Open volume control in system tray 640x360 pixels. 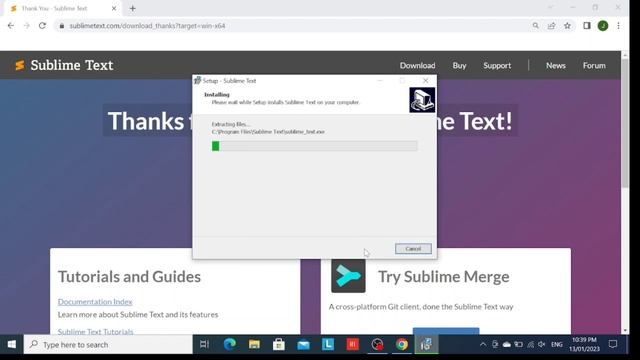point(542,344)
